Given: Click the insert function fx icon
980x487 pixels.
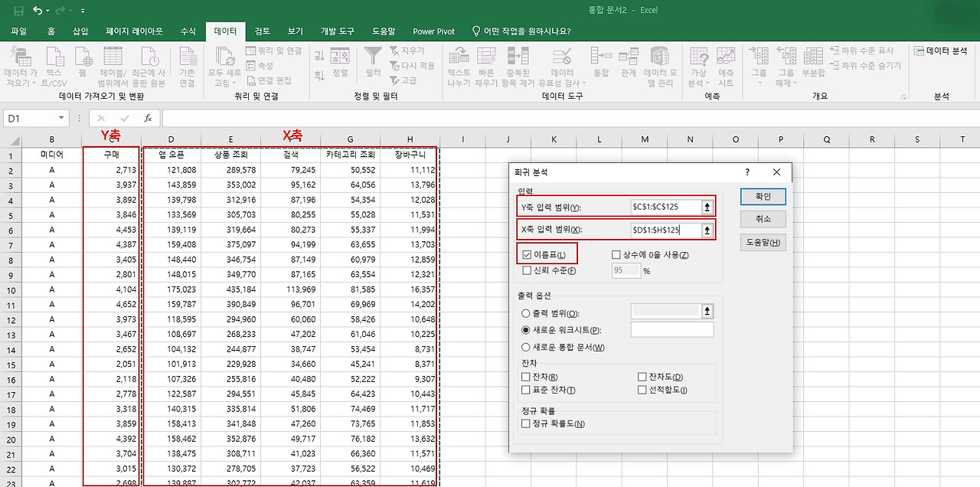Looking at the screenshot, I should tap(148, 119).
